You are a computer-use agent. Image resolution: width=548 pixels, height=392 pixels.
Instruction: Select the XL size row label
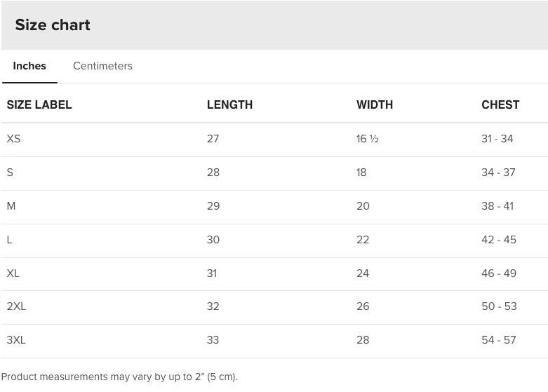click(13, 273)
